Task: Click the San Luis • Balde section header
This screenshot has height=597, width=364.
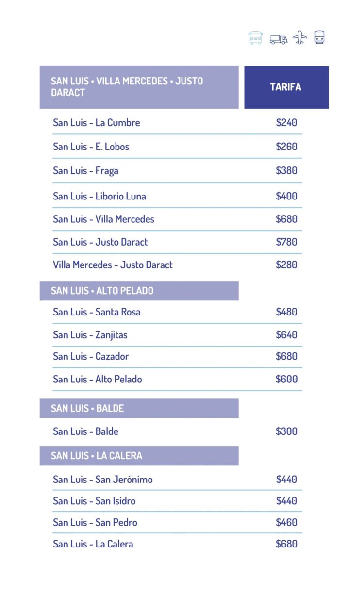Action: pos(139,408)
